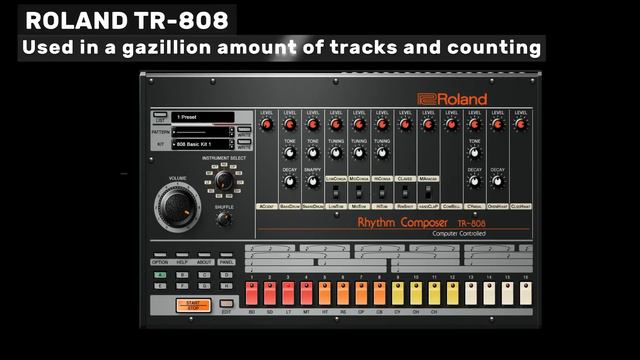Select pattern bank H
The image size is (640, 360).
click(226, 286)
